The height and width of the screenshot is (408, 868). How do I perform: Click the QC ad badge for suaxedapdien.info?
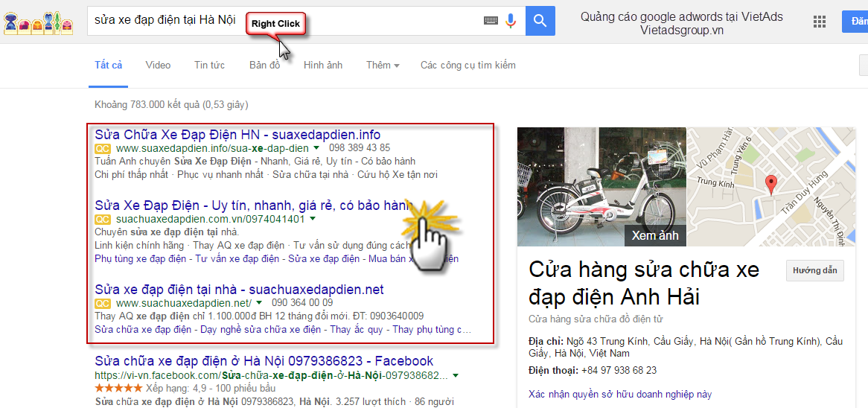pyautogui.click(x=103, y=148)
